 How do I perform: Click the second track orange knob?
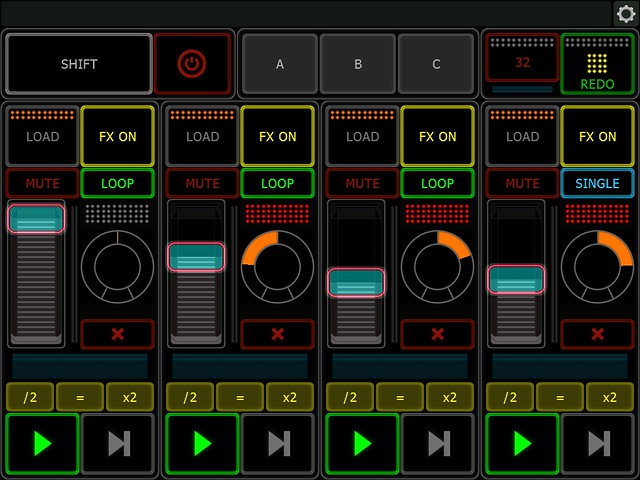[x=278, y=267]
